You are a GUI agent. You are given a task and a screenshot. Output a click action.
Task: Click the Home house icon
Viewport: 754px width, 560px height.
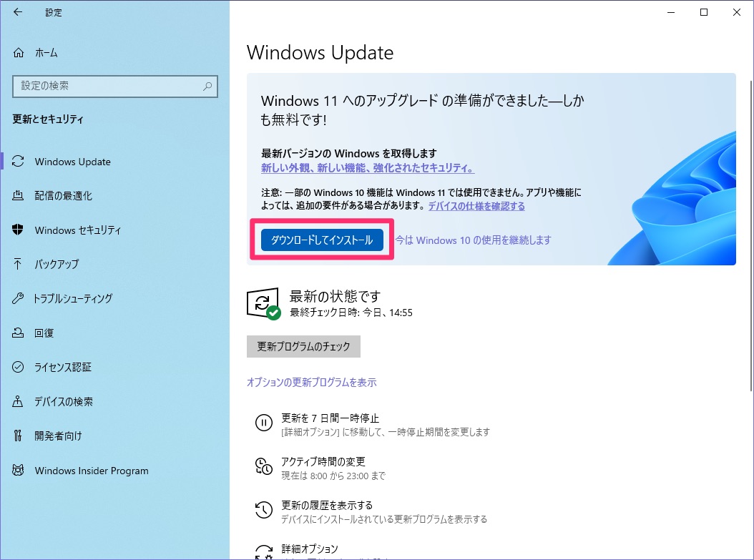point(19,52)
